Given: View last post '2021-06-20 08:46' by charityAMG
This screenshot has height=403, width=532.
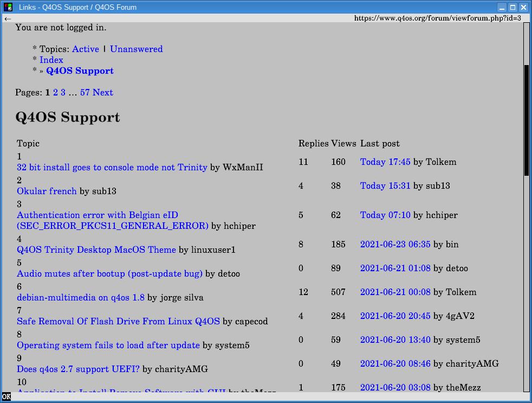Looking at the screenshot, I should tap(395, 363).
